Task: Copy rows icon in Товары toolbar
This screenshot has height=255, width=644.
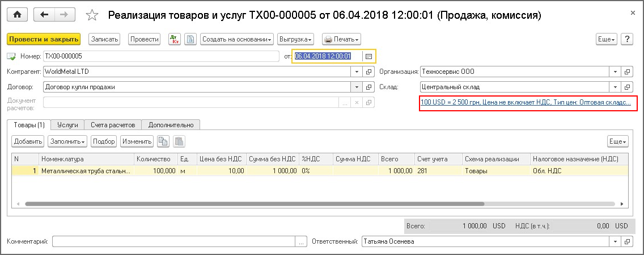Action: (163, 141)
